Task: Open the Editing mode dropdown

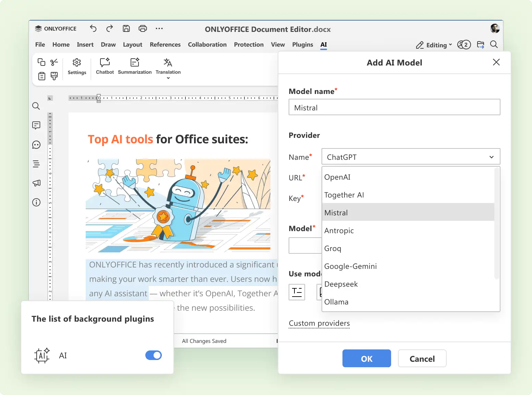Action: 434,45
